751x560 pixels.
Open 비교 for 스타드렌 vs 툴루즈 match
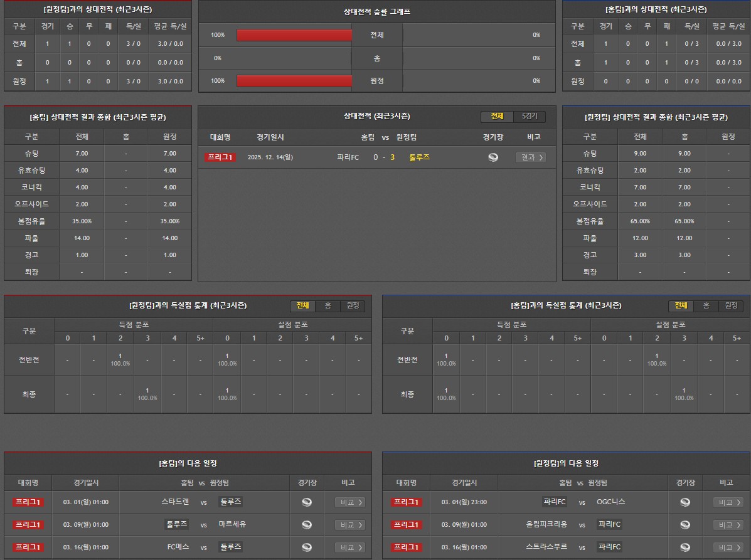[x=350, y=502]
